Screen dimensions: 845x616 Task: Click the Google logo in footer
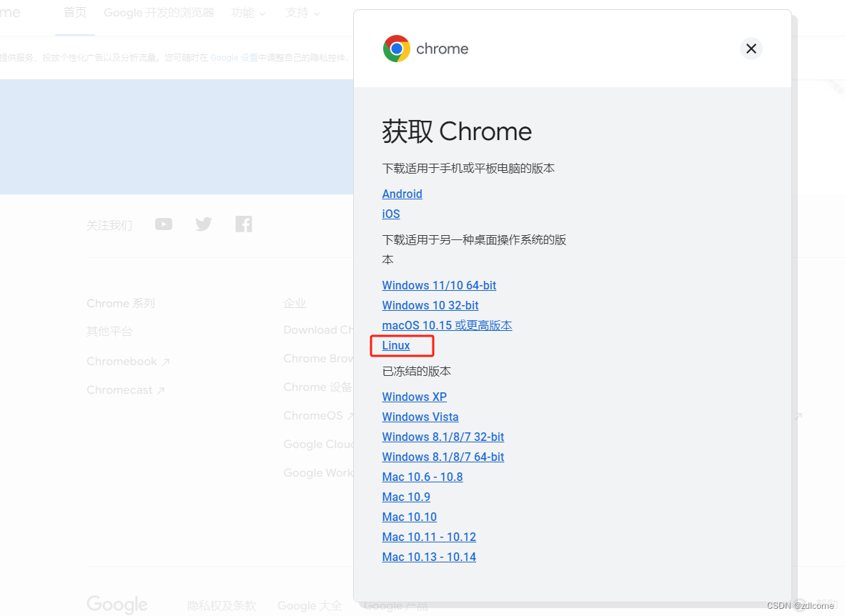(x=117, y=605)
